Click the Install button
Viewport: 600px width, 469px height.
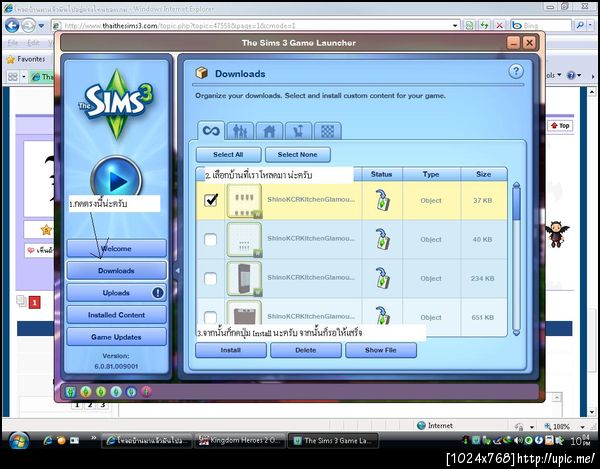(x=231, y=350)
